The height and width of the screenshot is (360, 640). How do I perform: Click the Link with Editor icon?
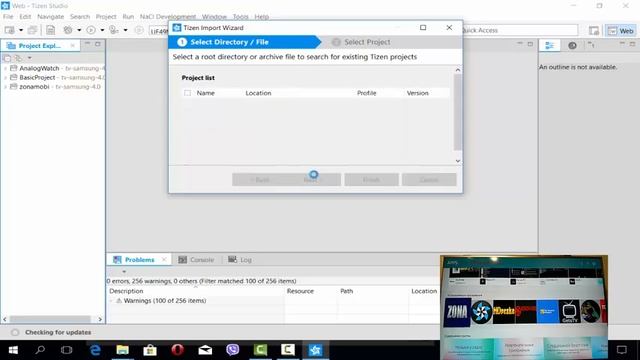pyautogui.click(x=18, y=58)
